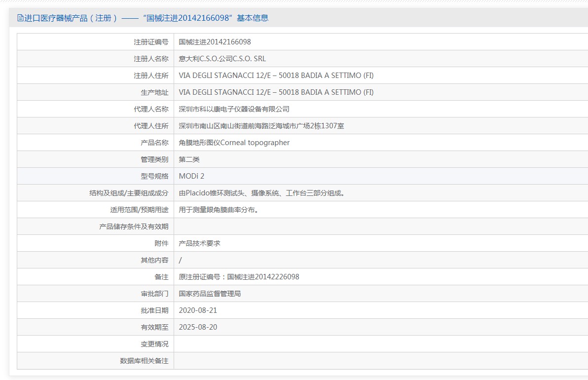
Task: Click the 备注 label
Action: [x=162, y=277]
